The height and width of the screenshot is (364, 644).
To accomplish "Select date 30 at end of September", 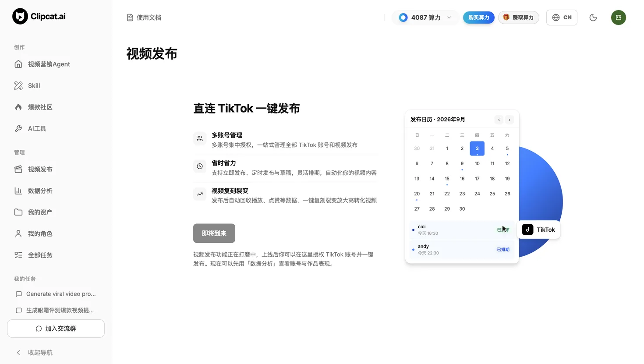I will pyautogui.click(x=462, y=209).
